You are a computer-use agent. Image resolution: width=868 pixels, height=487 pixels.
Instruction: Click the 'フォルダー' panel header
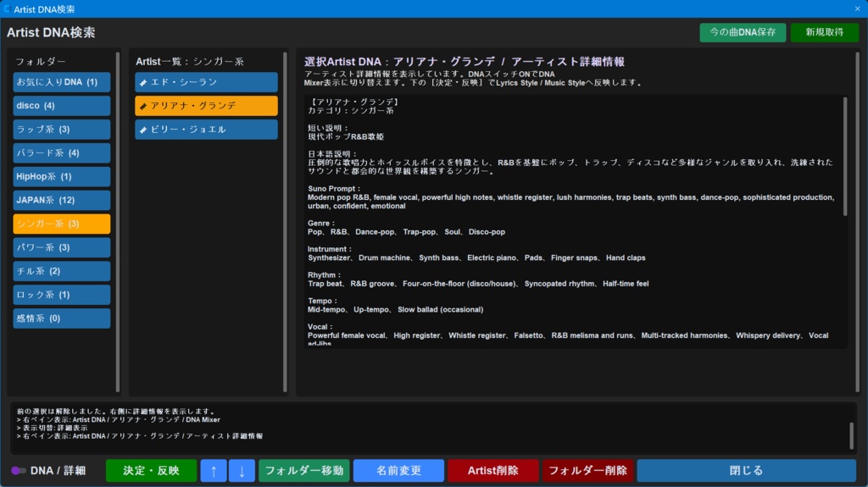click(41, 62)
